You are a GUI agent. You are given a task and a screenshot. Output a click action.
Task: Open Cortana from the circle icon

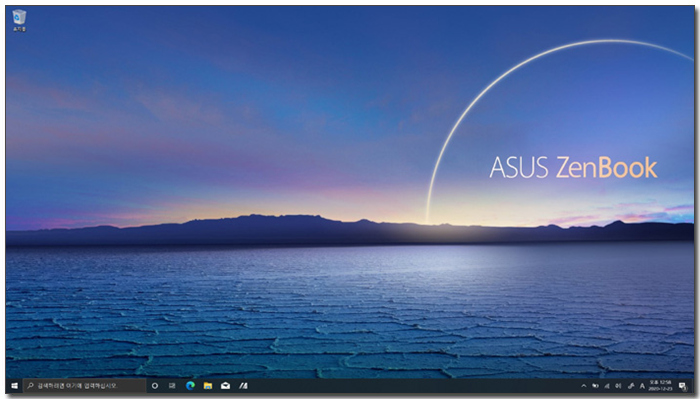(x=155, y=386)
